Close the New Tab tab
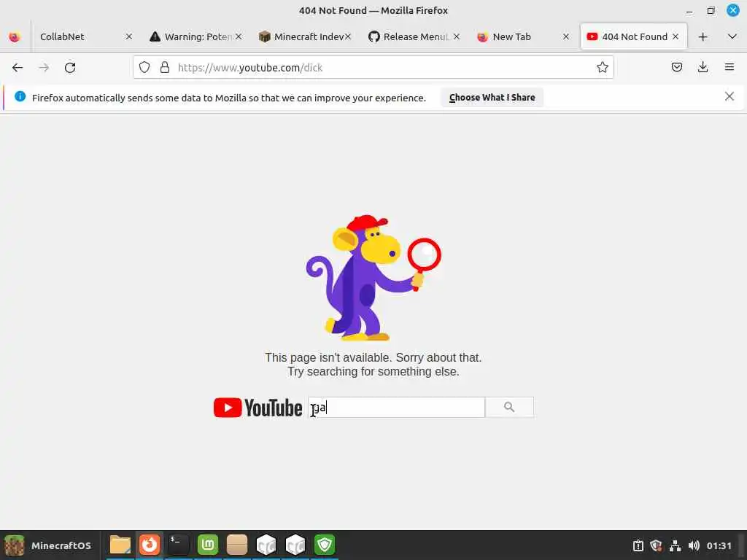Image resolution: width=747 pixels, height=560 pixels. tap(566, 36)
